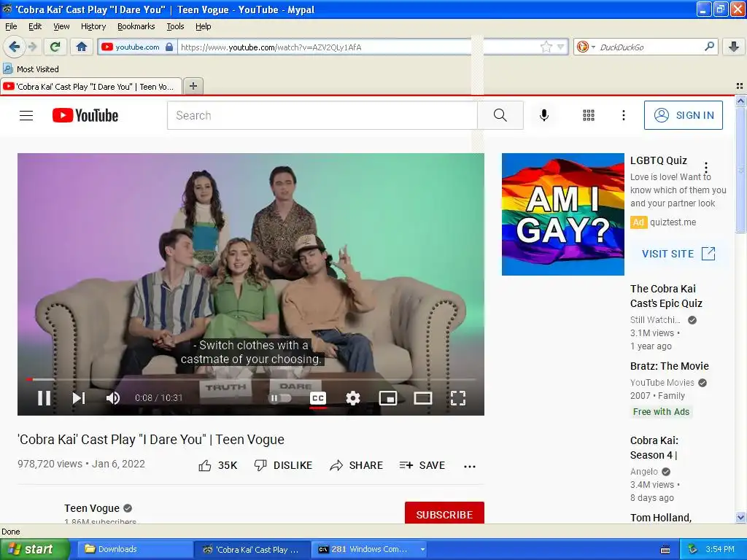Open more actions ellipsis under video
Viewport: 747px width, 560px height.
(x=470, y=466)
